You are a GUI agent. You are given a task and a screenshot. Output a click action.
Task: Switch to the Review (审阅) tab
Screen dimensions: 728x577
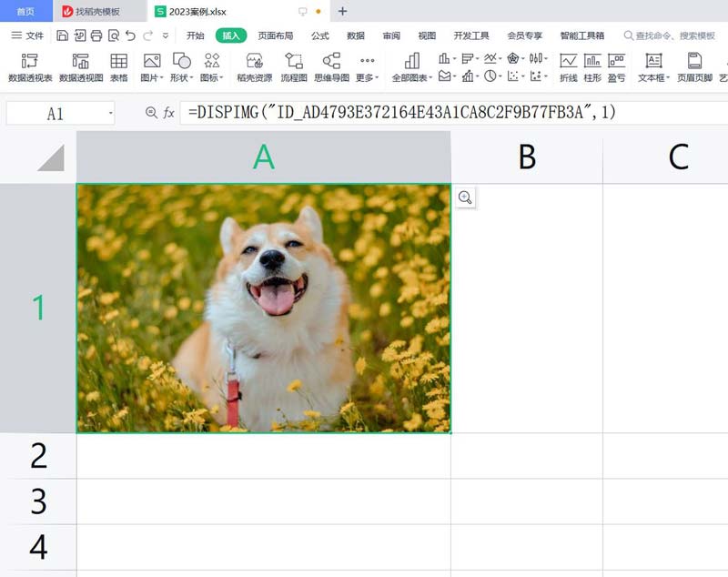[391, 35]
